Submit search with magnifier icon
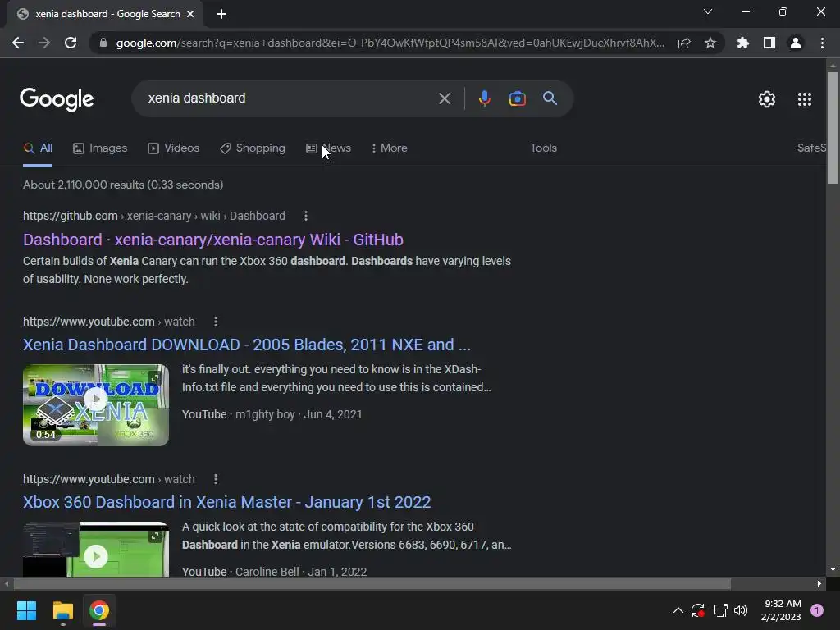 pyautogui.click(x=550, y=98)
